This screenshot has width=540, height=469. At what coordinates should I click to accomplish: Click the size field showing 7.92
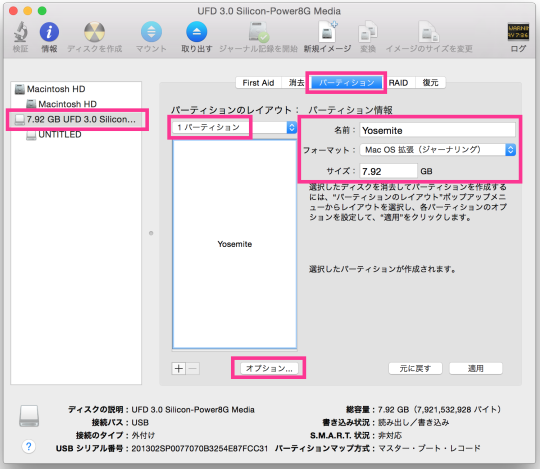tap(388, 171)
